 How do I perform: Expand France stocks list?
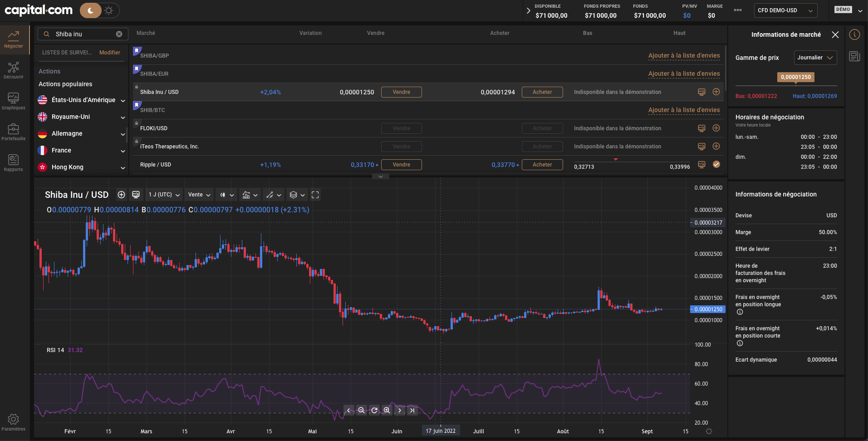click(123, 151)
